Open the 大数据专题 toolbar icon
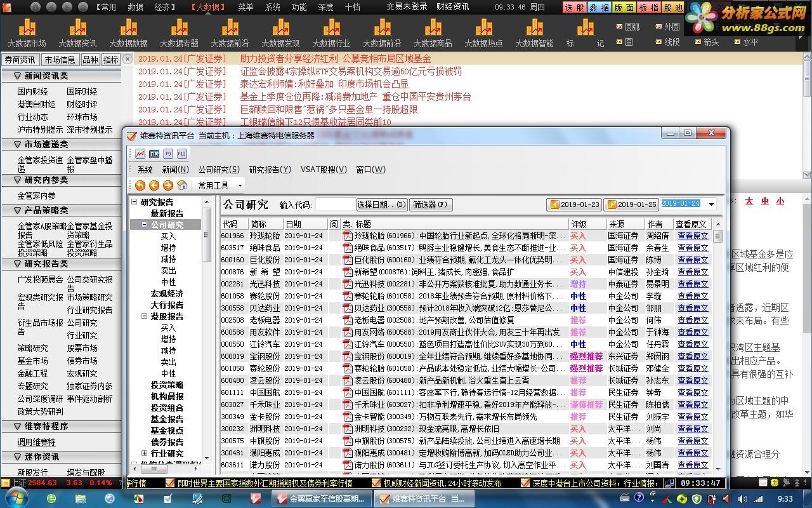 tap(179, 33)
